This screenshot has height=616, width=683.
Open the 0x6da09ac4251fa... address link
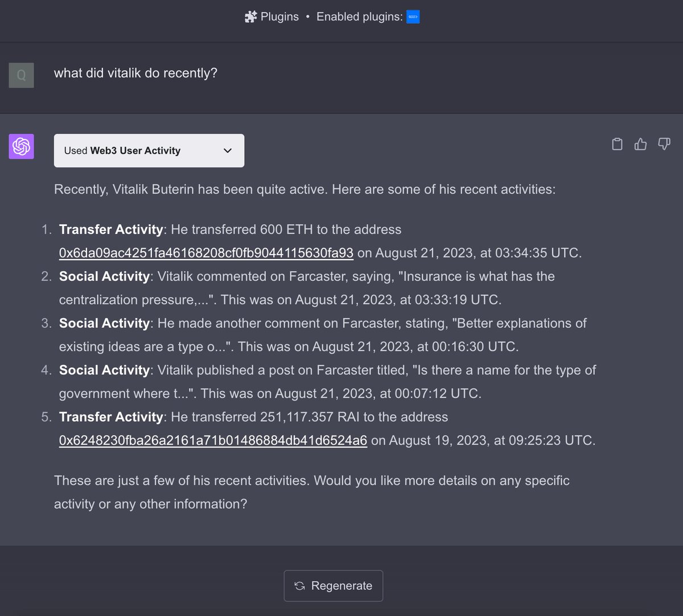(206, 253)
